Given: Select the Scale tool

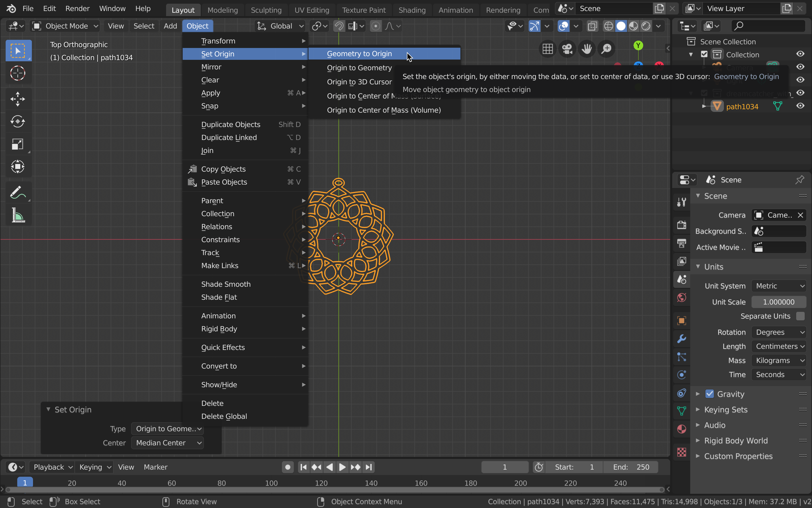Looking at the screenshot, I should tap(18, 144).
